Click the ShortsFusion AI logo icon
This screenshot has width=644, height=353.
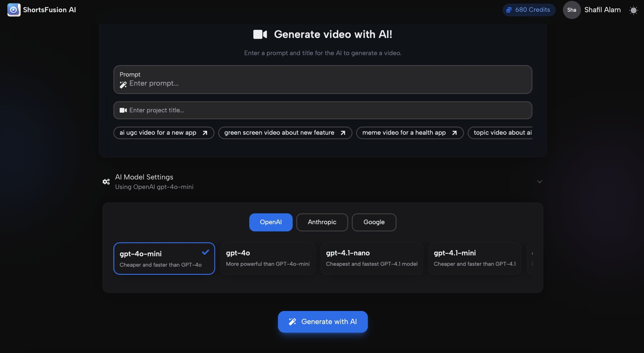[14, 10]
